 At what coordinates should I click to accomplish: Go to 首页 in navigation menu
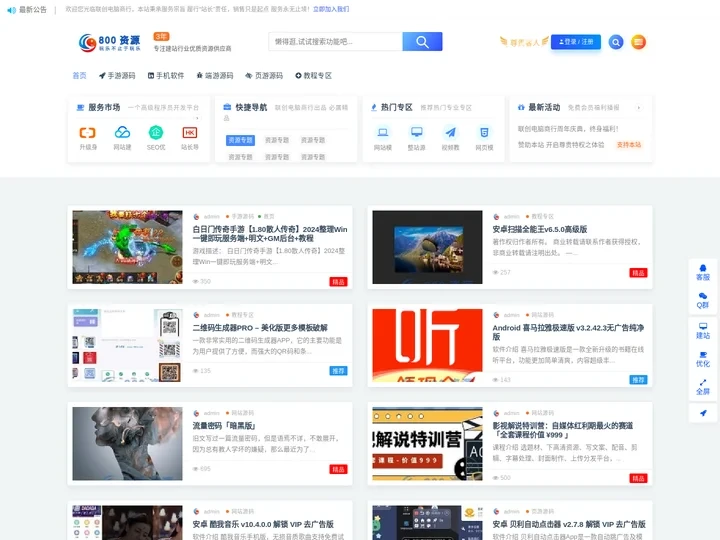tap(79, 75)
